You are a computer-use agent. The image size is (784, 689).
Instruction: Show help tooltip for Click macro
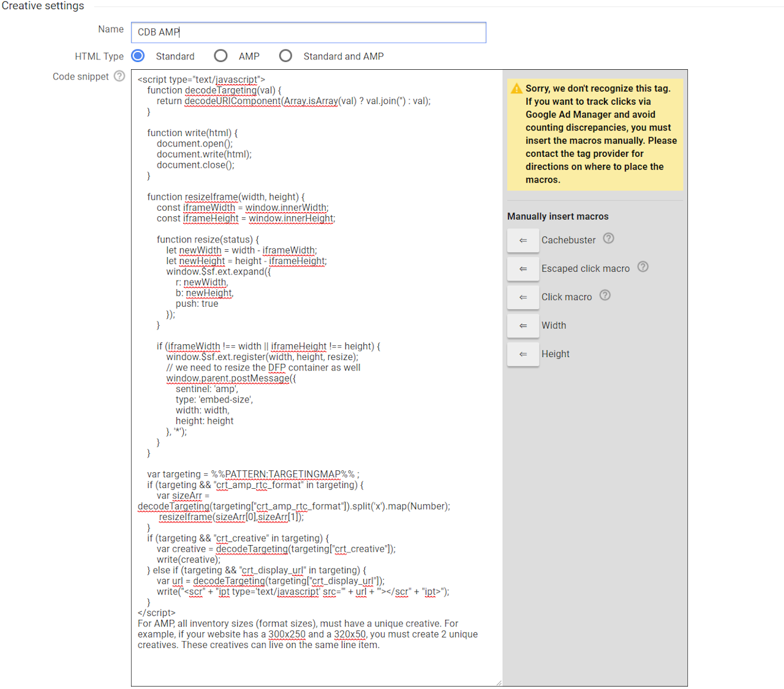tap(605, 295)
